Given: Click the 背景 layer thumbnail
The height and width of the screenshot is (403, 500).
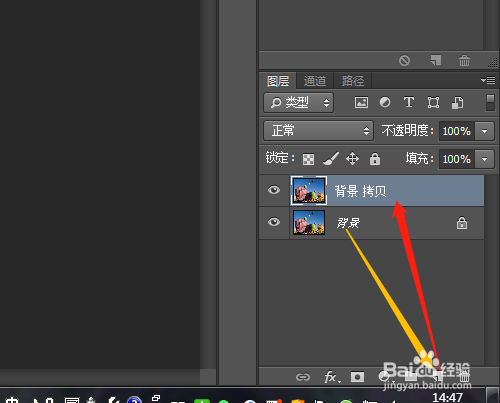Looking at the screenshot, I should click(x=309, y=222).
